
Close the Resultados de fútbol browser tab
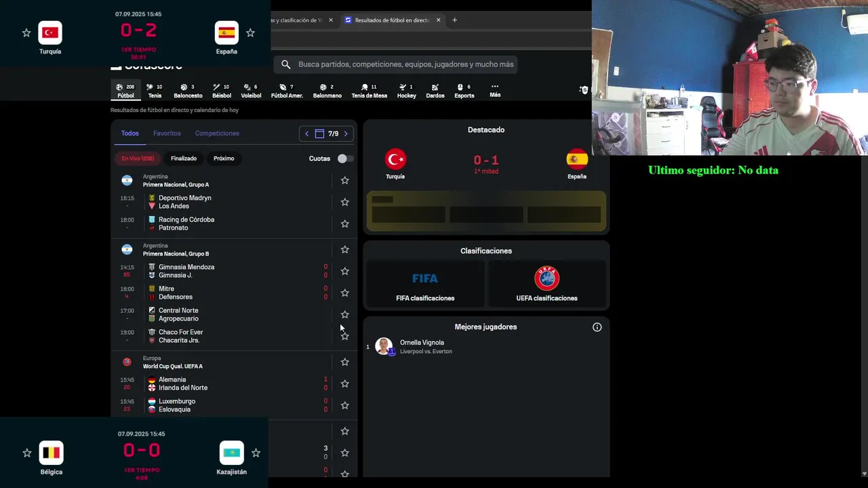(x=438, y=20)
